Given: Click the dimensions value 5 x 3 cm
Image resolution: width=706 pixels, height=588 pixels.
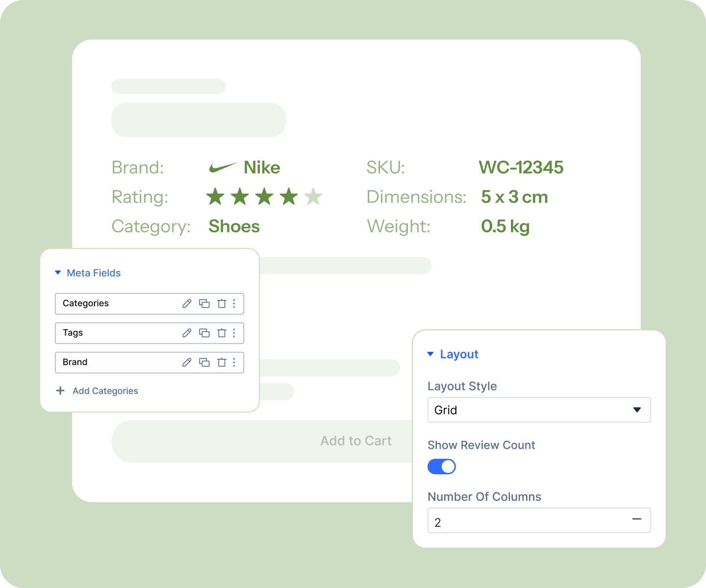Looking at the screenshot, I should (514, 197).
